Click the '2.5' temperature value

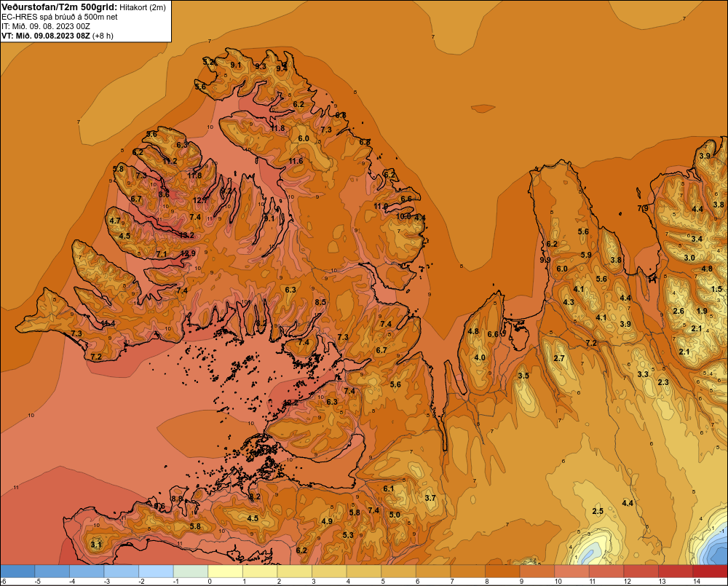point(598,511)
